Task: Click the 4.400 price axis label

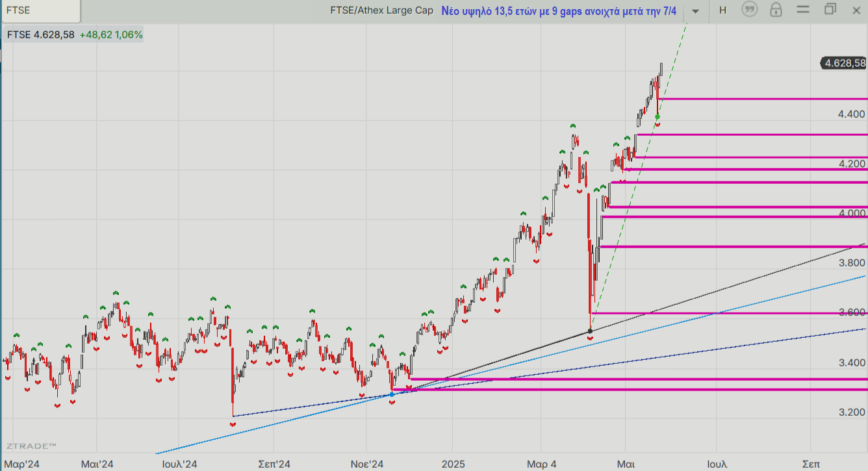Action: (x=851, y=114)
